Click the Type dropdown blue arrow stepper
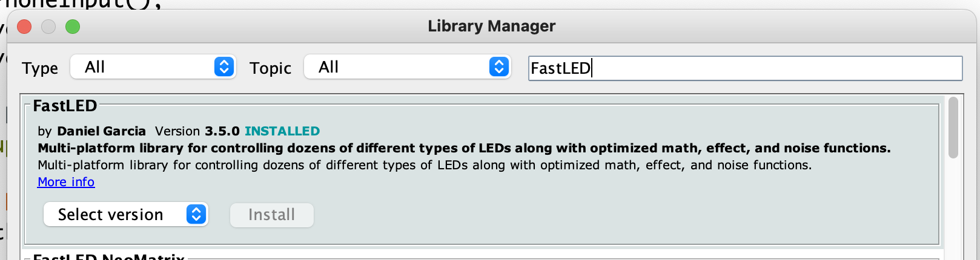 click(x=223, y=67)
